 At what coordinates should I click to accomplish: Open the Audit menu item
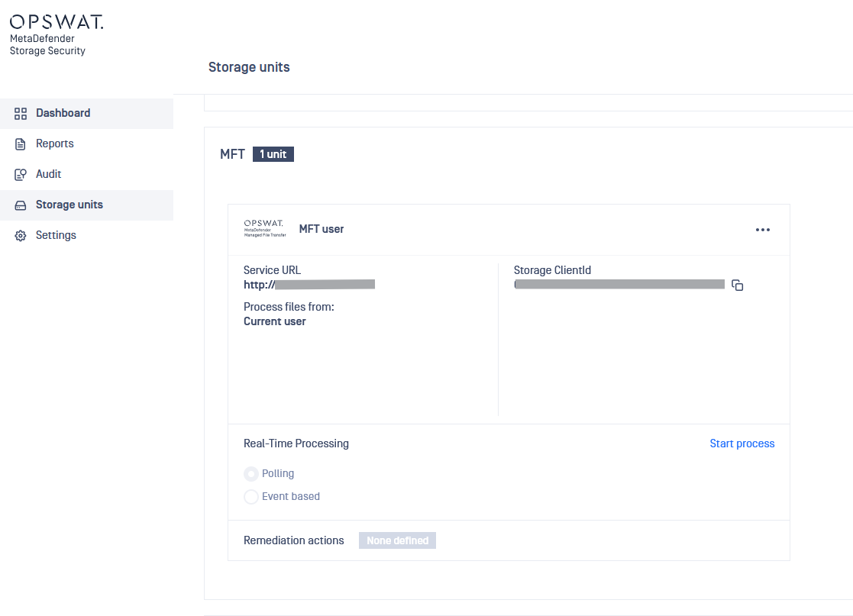coord(86,174)
